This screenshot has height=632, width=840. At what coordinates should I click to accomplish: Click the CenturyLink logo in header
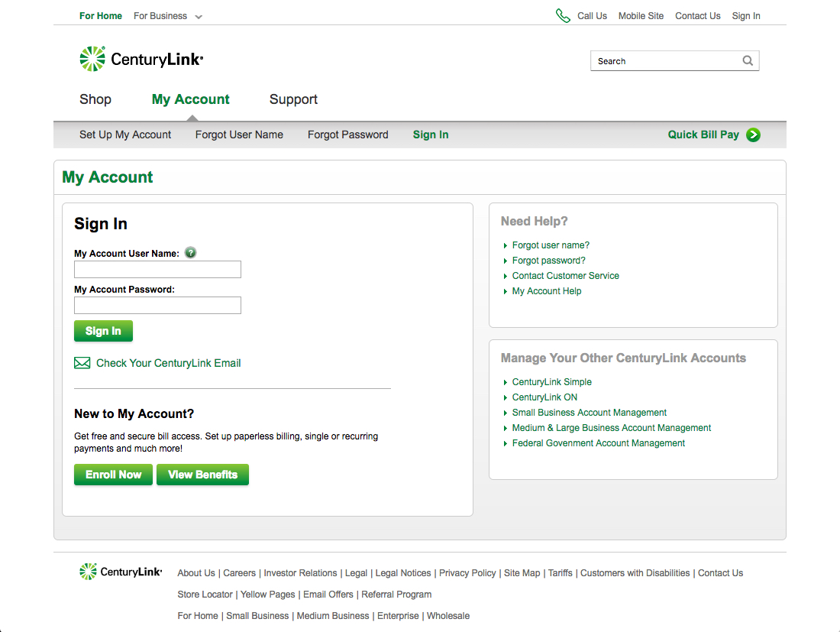141,60
